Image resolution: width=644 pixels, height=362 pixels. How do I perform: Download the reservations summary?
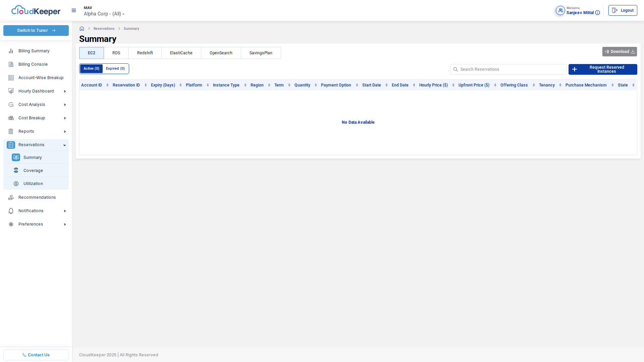pyautogui.click(x=619, y=52)
